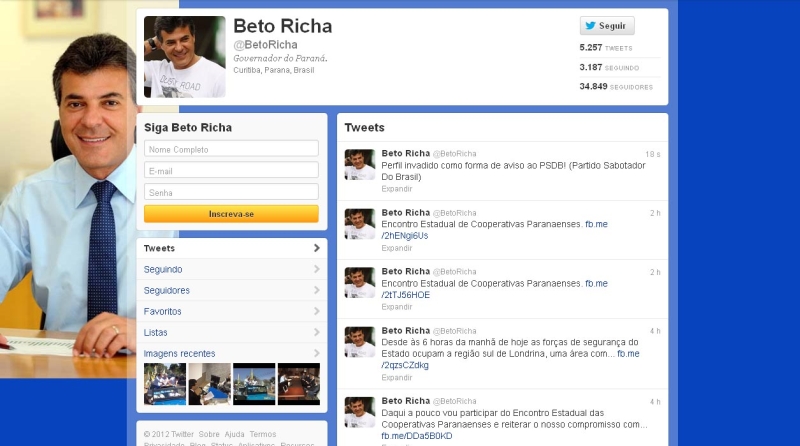The height and width of the screenshot is (446, 800).
Task: Click the E-mail input field
Action: tap(231, 170)
